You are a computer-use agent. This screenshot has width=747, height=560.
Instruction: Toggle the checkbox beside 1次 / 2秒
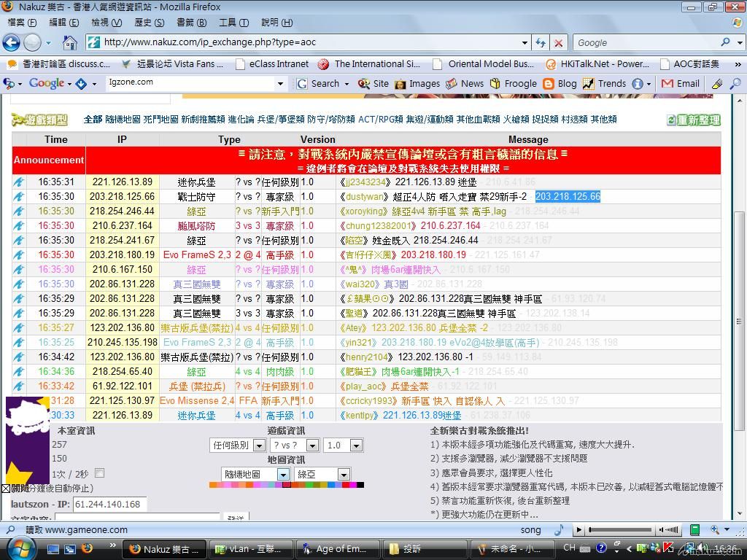99,473
